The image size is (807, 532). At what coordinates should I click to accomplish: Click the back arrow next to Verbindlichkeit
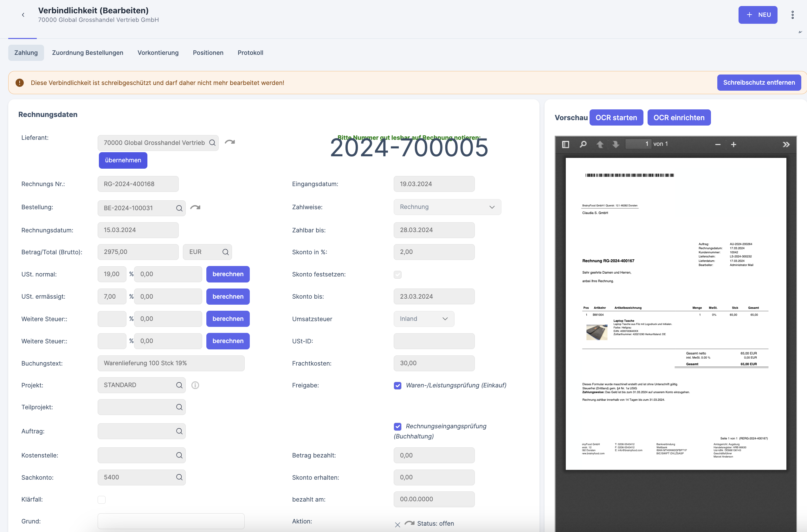[x=23, y=15]
